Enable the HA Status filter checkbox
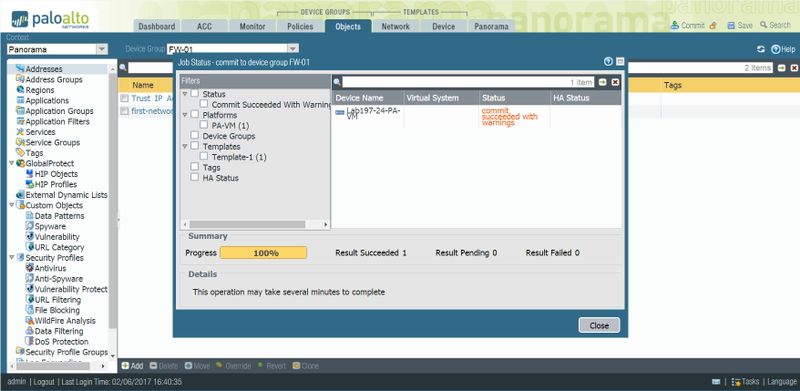Viewport: 800px width, 391px height. 194,177
